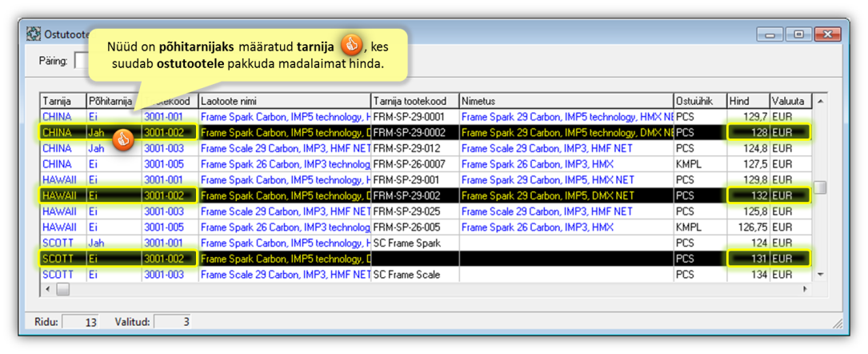Viewport: 868px width, 354px height.
Task: Sort by the Laotoote nimi column header
Action: [285, 101]
